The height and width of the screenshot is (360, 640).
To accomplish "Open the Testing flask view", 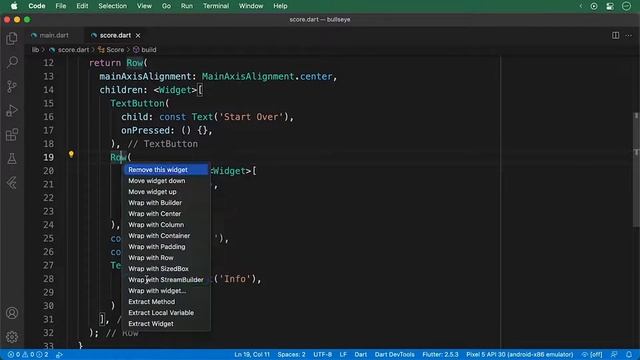I will point(12,158).
